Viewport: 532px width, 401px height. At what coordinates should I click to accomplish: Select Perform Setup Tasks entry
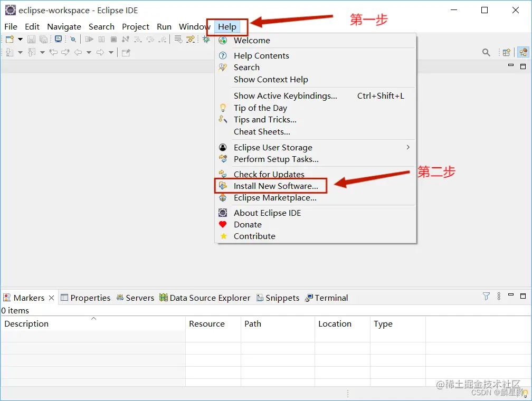316,159
